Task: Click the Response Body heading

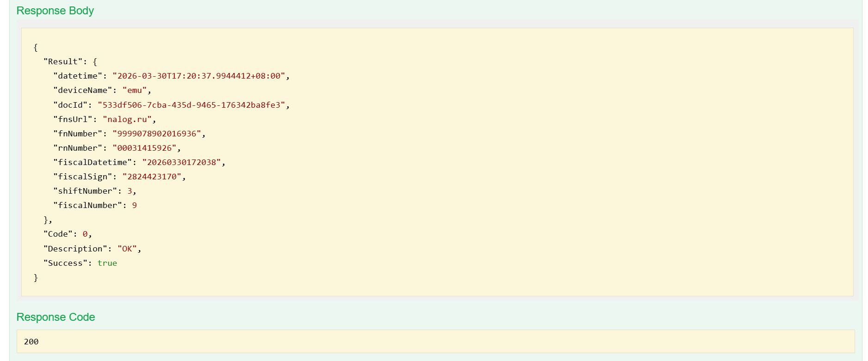Action: (55, 11)
